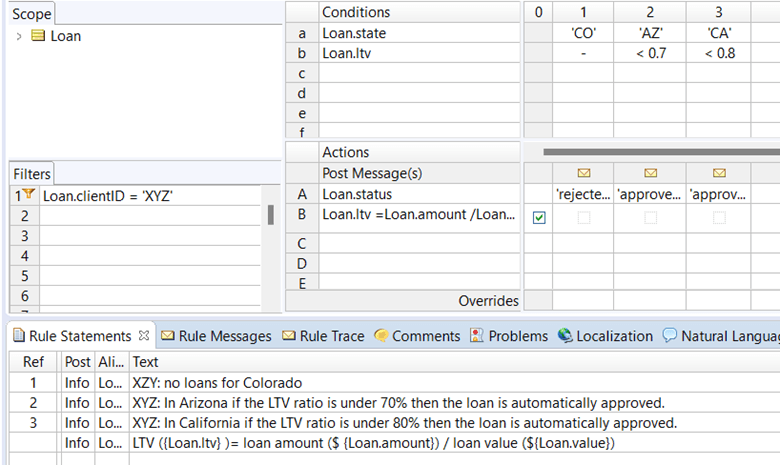
Task: Open the Localization tab
Action: click(x=606, y=336)
